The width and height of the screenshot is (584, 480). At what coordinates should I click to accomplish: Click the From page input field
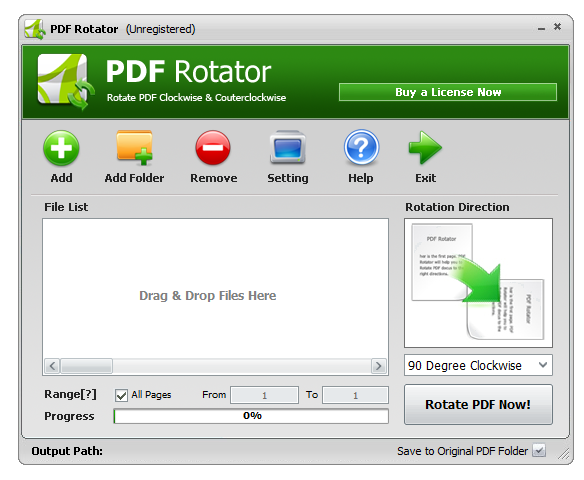tap(264, 395)
